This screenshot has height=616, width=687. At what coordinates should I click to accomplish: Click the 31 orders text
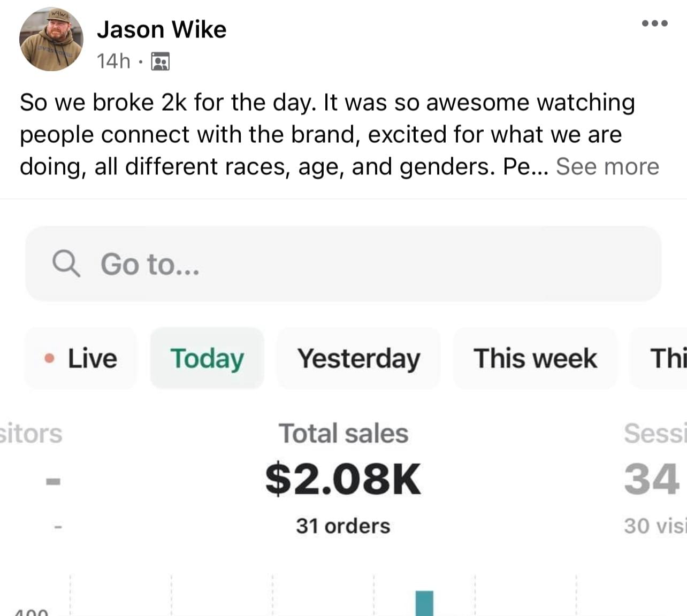point(343,526)
